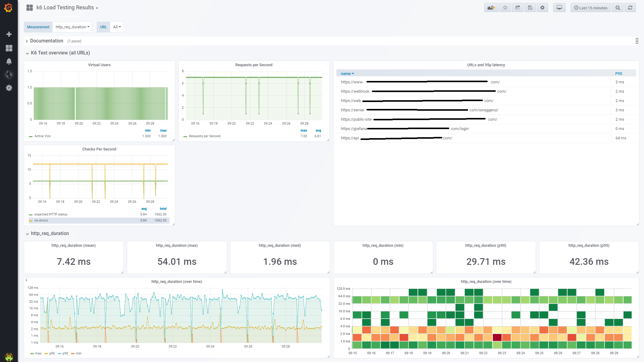Open the Explore compass icon in sidebar

[9, 75]
